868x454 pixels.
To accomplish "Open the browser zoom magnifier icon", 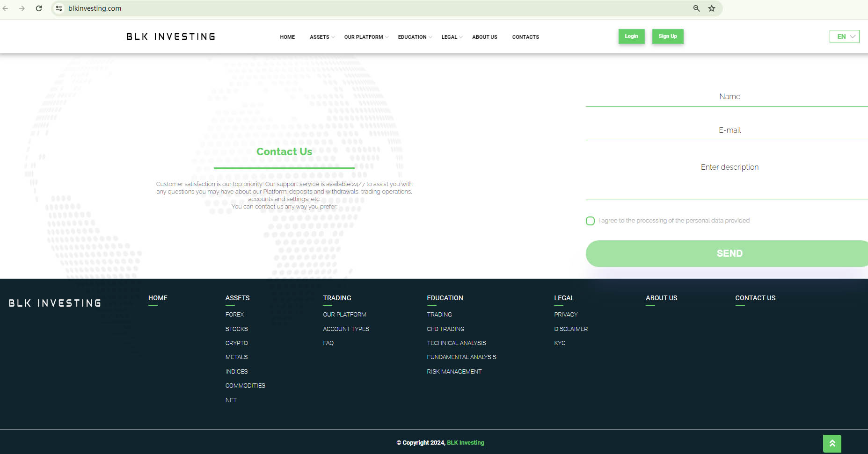I will [x=697, y=8].
